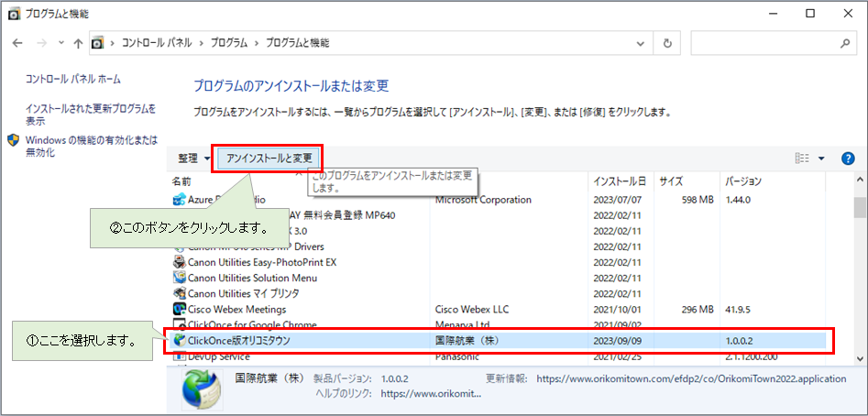Click Canon Utilities マイ プリンタ icon

point(179,293)
